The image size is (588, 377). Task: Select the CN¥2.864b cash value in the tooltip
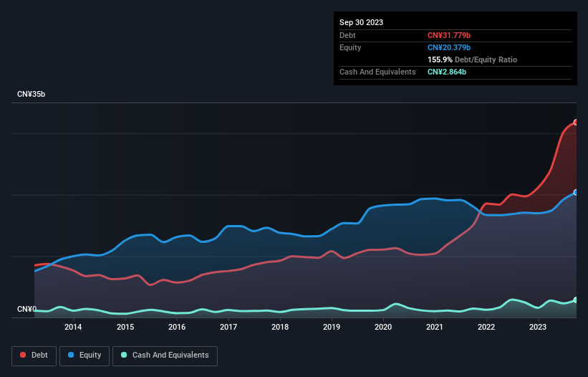tap(447, 72)
